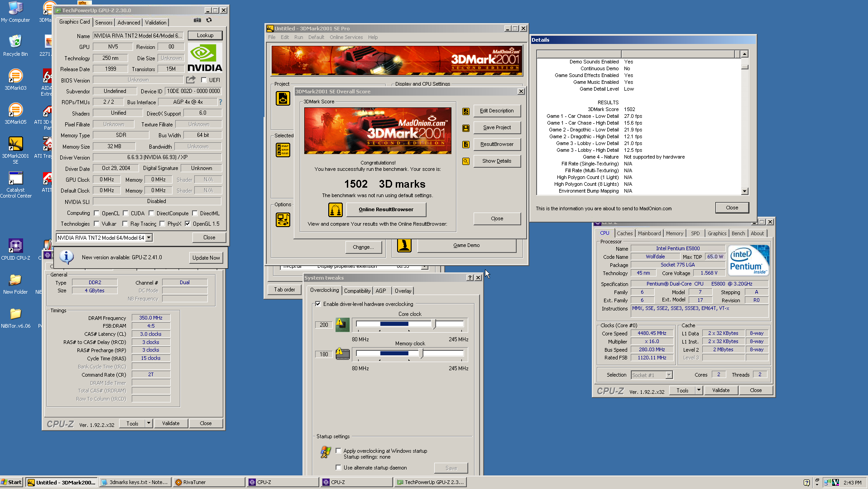The image size is (868, 489).
Task: Open Socket #1 selection dropdown in CPU-Z
Action: pos(669,375)
